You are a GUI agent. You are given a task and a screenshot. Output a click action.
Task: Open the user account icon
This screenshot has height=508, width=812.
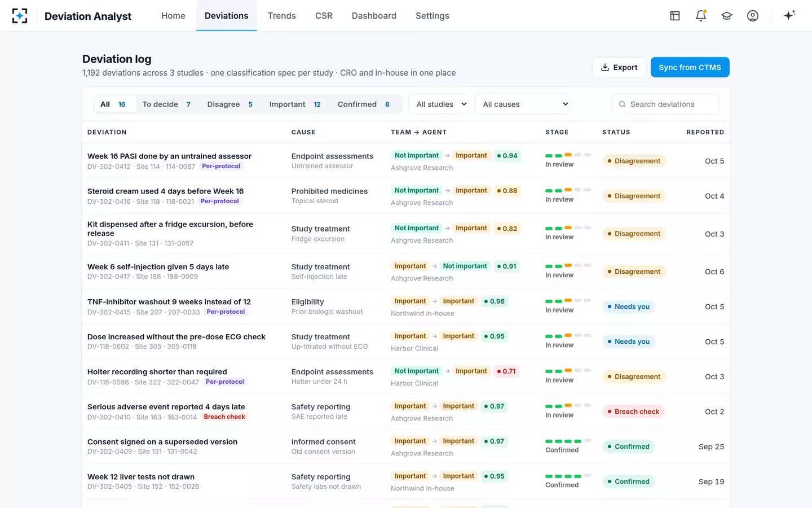[x=753, y=16]
